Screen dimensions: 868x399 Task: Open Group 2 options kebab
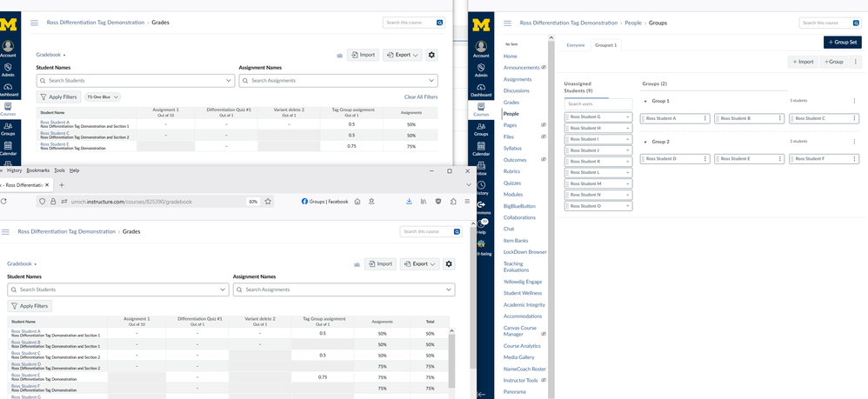pos(855,141)
